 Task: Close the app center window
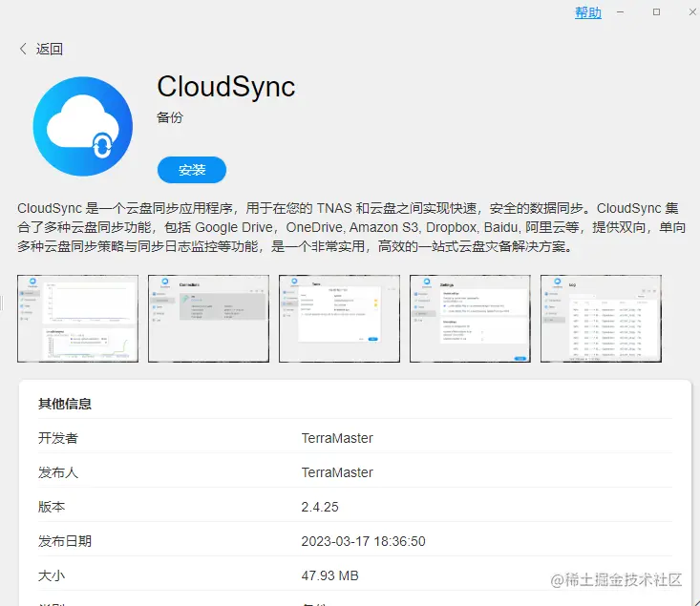tap(692, 12)
